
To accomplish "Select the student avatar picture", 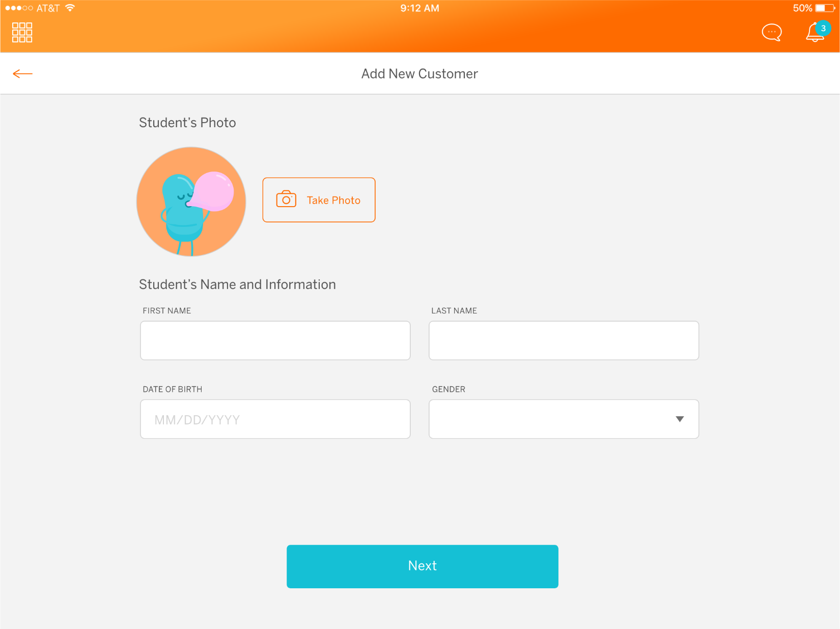I will click(x=191, y=202).
